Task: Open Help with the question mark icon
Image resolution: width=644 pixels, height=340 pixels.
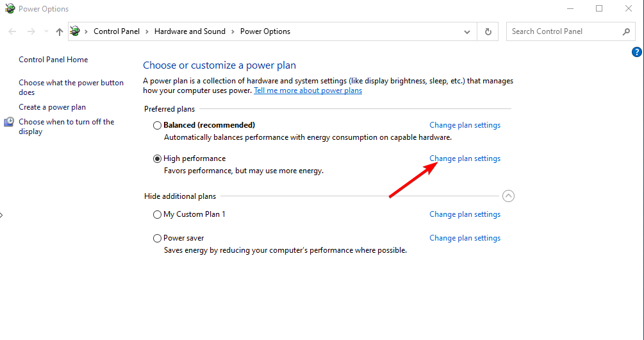Action: coord(636,52)
